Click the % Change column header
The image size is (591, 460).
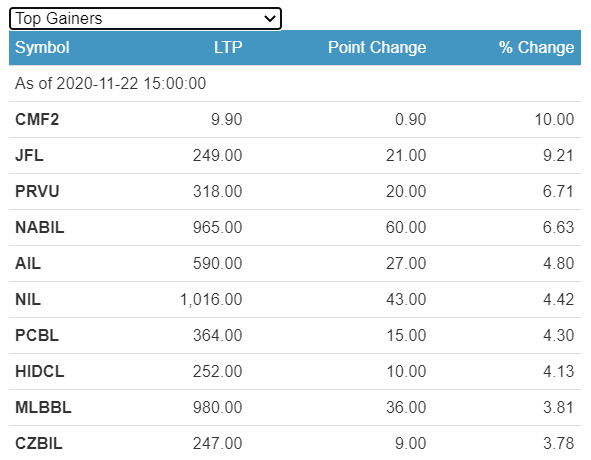coord(536,48)
